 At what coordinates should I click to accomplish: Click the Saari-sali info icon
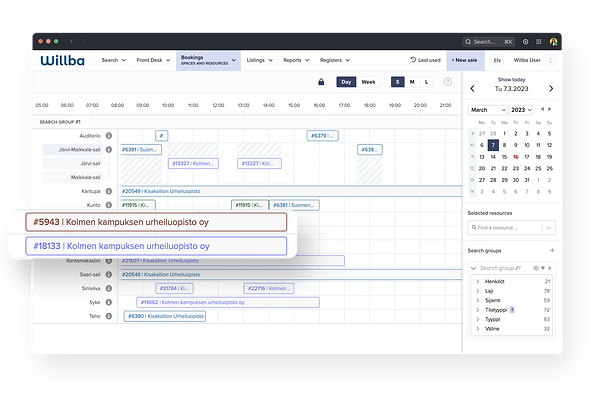[109, 275]
